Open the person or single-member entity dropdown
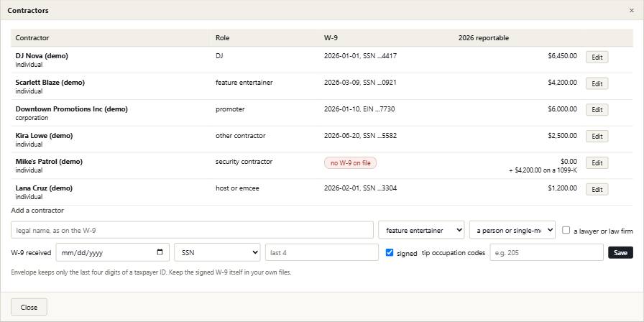Image resolution: width=644 pixels, height=322 pixels. (x=512, y=230)
